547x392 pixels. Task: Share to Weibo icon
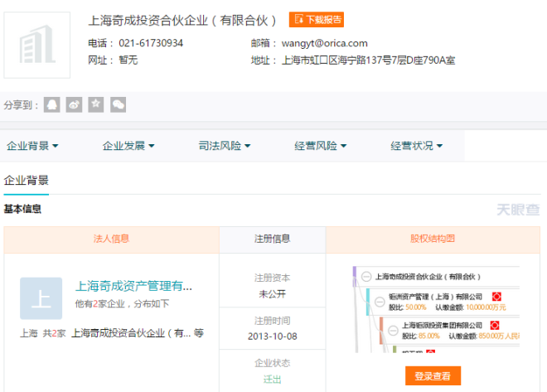[74, 104]
